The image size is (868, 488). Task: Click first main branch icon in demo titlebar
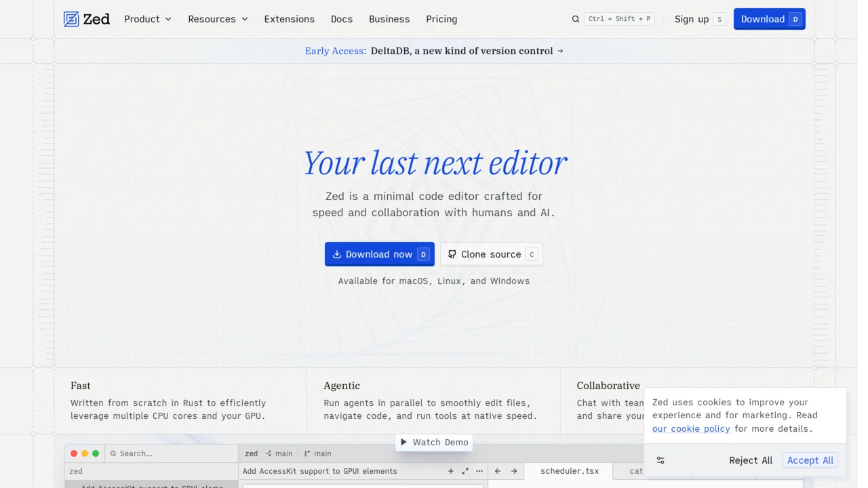(269, 453)
